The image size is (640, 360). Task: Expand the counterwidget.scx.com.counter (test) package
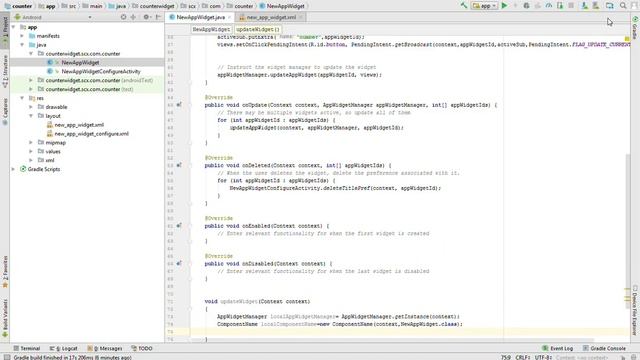coord(31,89)
